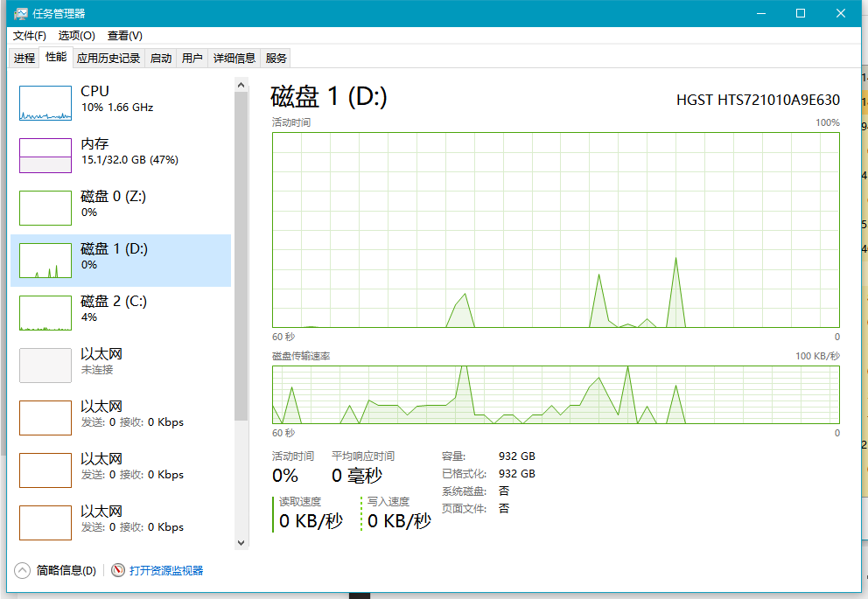
Task: Click the 简略信息(D) text button
Action: [66, 570]
